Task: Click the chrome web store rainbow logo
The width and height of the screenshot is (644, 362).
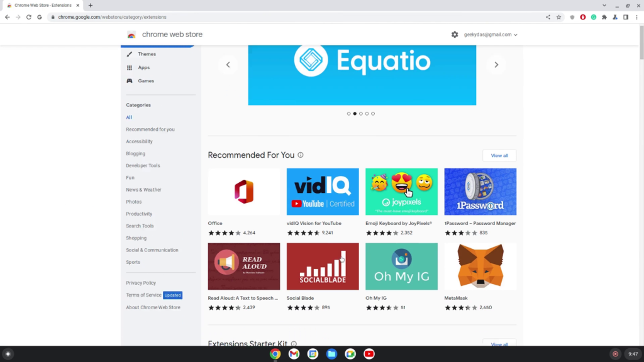Action: coord(131,35)
